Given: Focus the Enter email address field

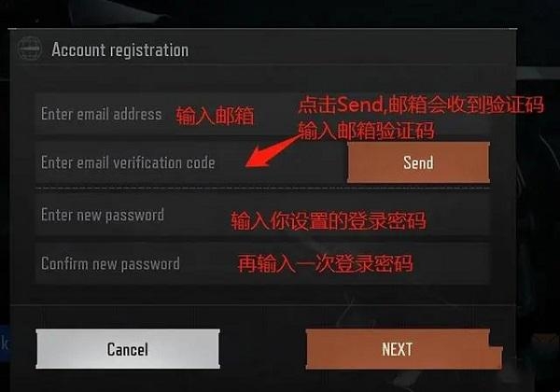Looking at the screenshot, I should 262,114.
